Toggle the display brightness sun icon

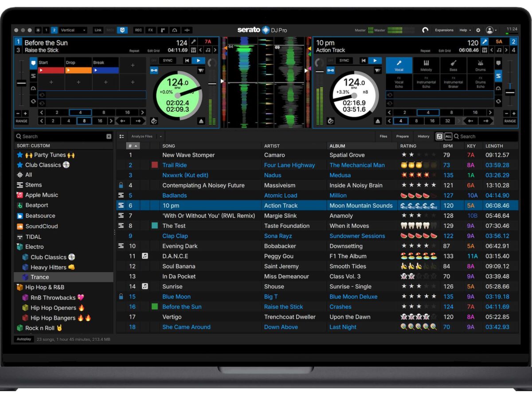coord(38,30)
